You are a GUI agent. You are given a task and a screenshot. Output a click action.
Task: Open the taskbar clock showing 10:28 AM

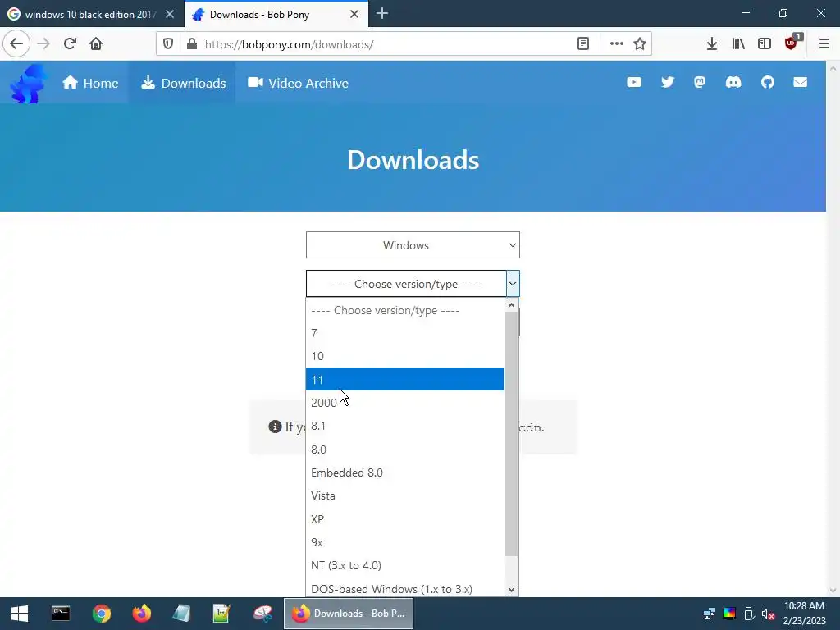coord(804,614)
